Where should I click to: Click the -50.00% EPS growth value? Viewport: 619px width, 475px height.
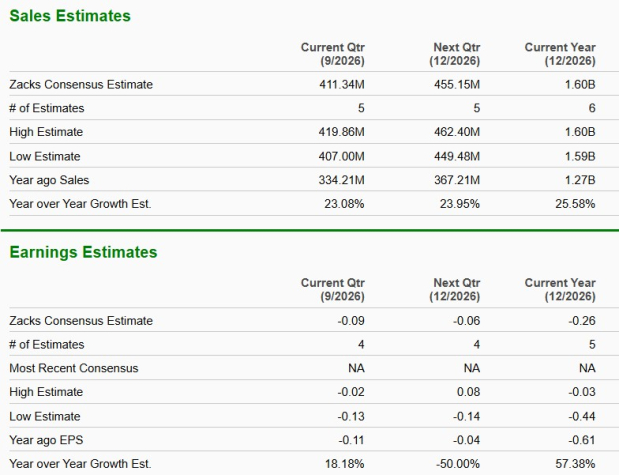click(x=458, y=464)
